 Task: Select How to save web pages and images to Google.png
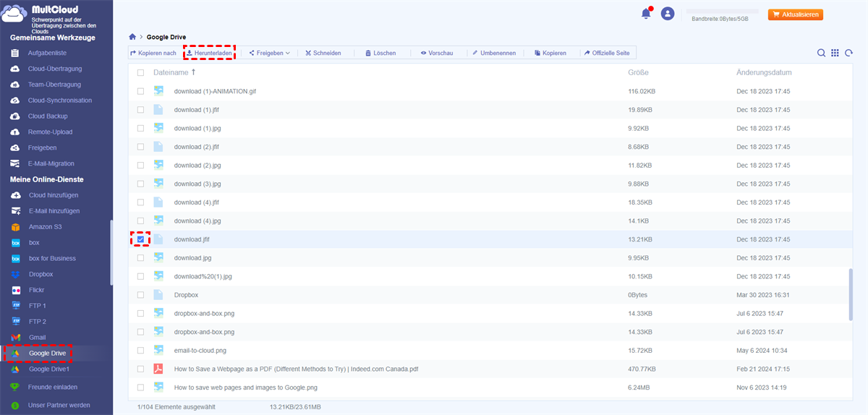click(x=491, y=388)
